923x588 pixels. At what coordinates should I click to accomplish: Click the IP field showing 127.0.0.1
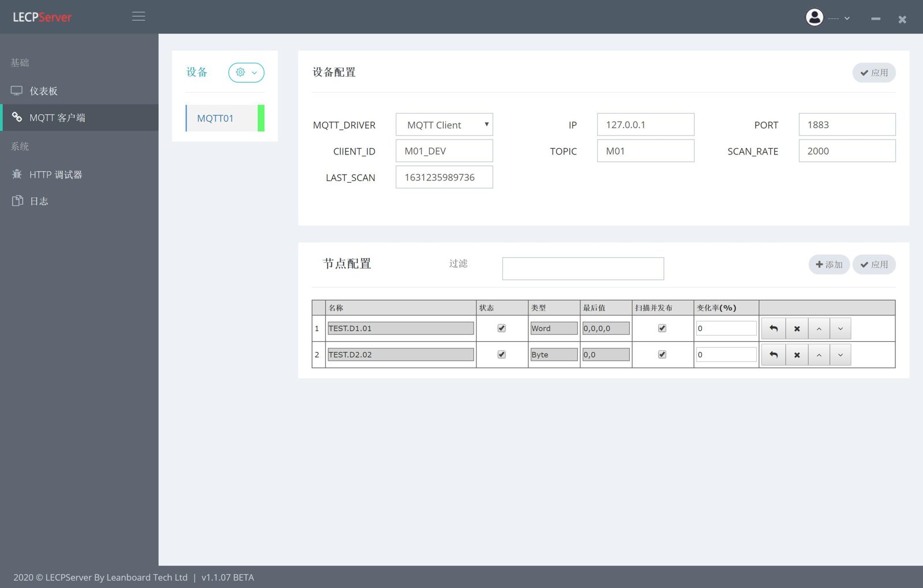coord(646,125)
